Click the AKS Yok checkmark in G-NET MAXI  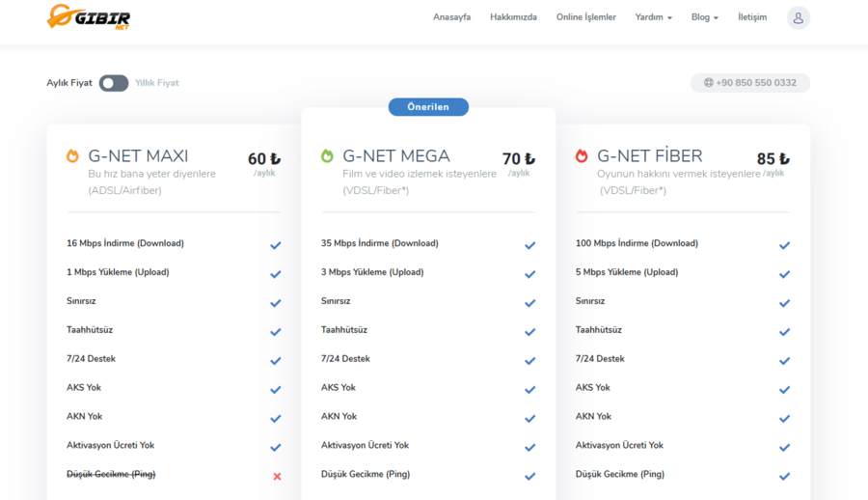pyautogui.click(x=275, y=389)
